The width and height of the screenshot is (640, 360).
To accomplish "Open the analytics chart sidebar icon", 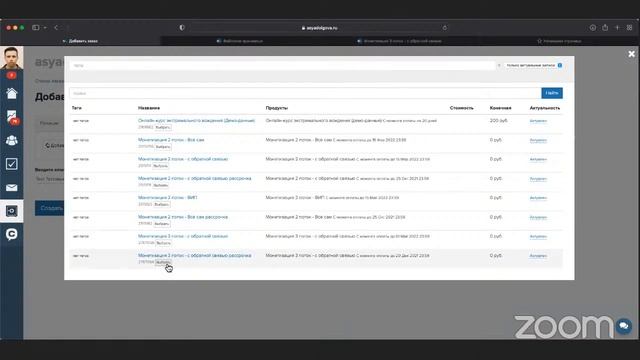I will [x=12, y=117].
